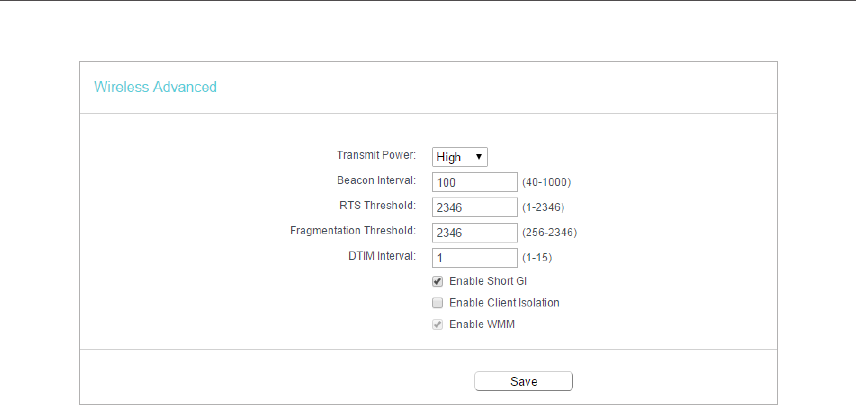The width and height of the screenshot is (856, 405).
Task: Select the Fragmentation Threshold input field
Action: 474,233
